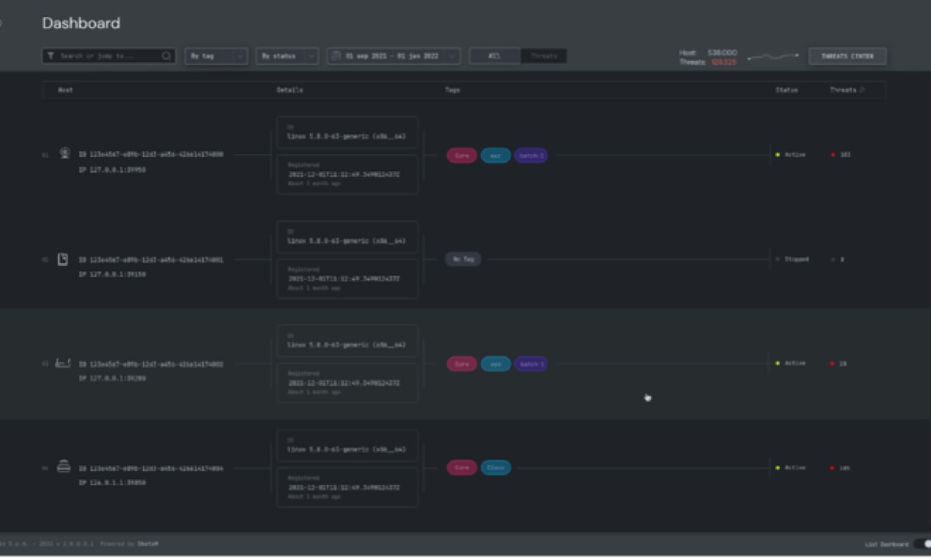Switch the All/Threats filter to Threats

(543, 56)
